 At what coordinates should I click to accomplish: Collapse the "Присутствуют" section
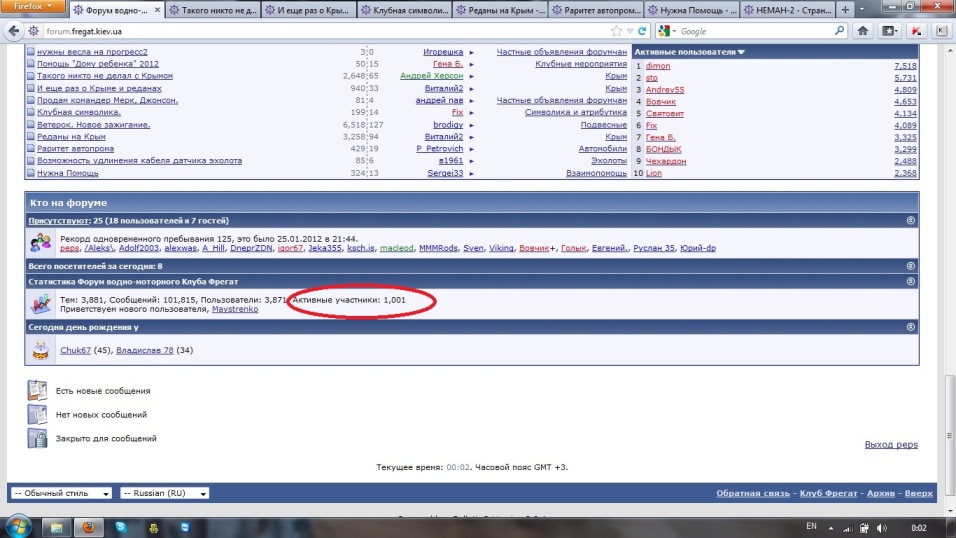(x=909, y=219)
